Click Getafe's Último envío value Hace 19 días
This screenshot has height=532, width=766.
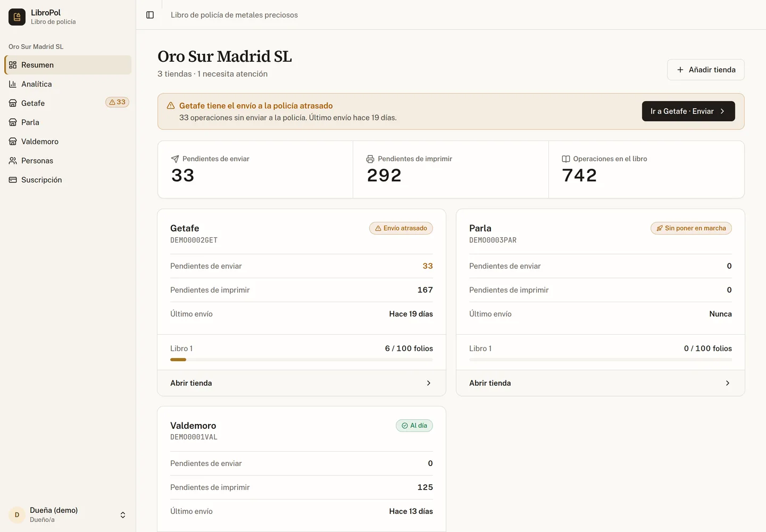click(x=411, y=314)
